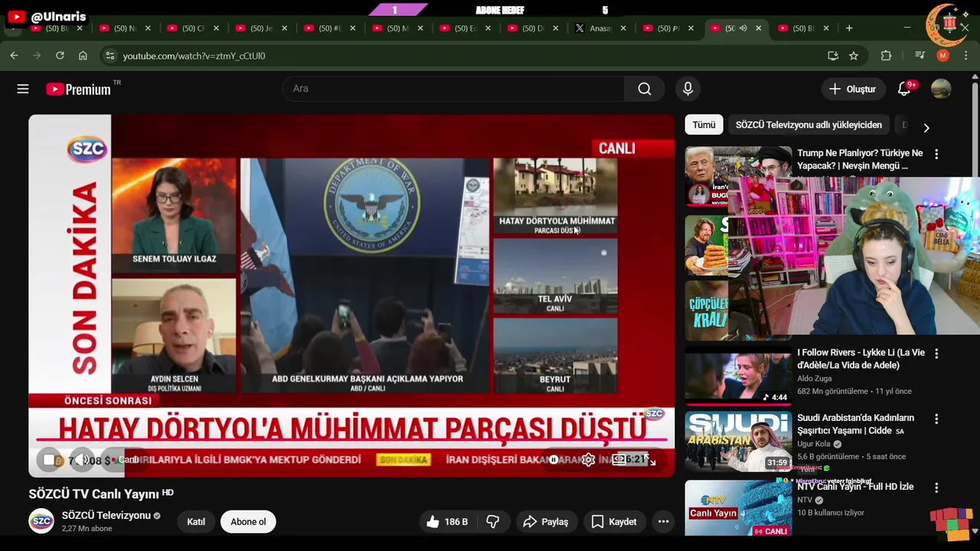980x551 pixels.
Task: Dislike the SÖZCÜ TV video
Action: pyautogui.click(x=493, y=522)
